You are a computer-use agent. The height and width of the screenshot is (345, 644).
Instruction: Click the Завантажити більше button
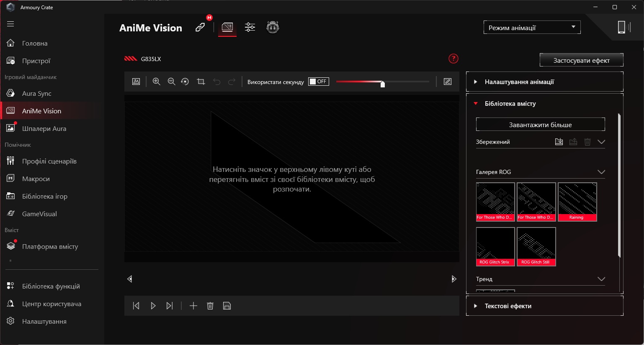[x=540, y=125]
